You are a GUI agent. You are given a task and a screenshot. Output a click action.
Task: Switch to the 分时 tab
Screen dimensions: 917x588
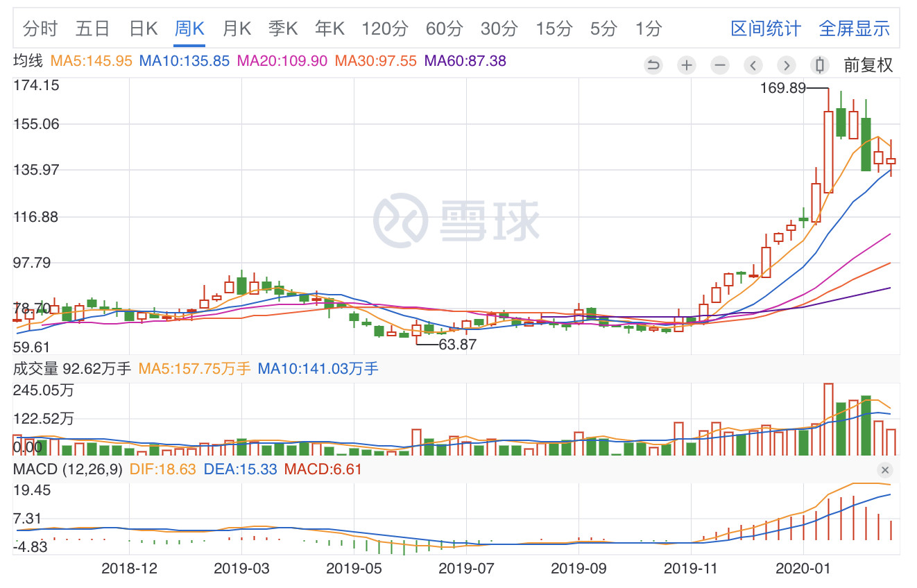click(40, 28)
